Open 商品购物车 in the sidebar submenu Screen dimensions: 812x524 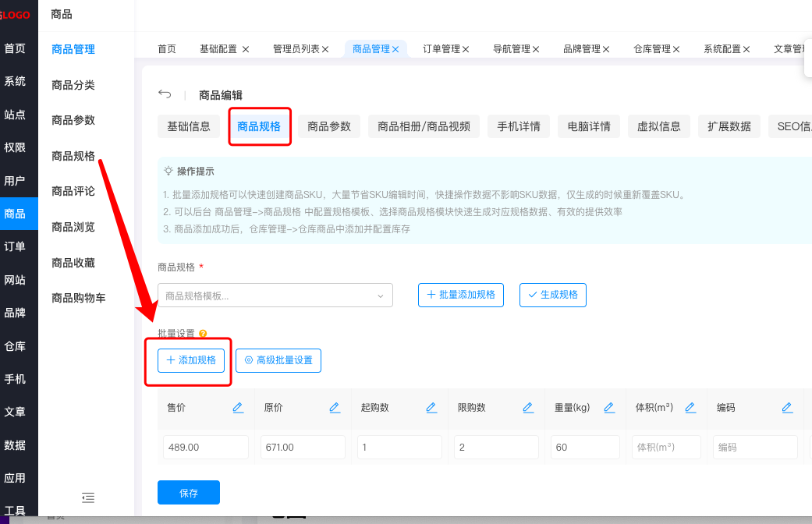coord(79,298)
